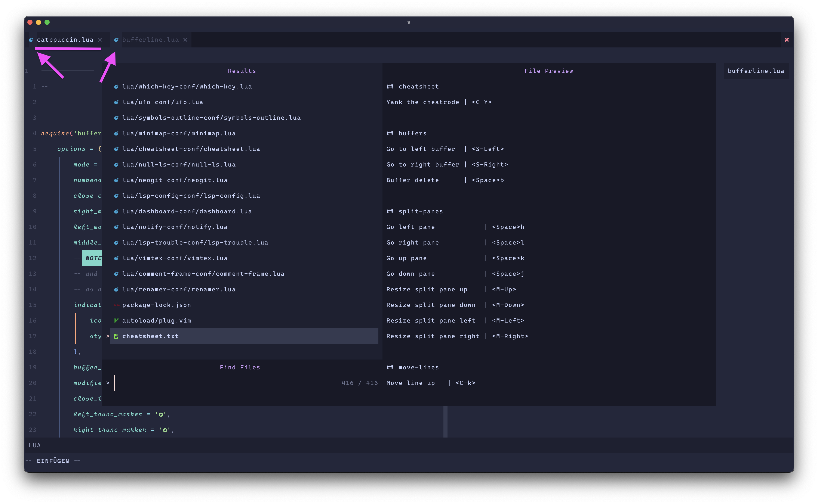818x504 pixels.
Task: Click the Vim icon beside autoload/plug.vim
Action: coord(116,320)
